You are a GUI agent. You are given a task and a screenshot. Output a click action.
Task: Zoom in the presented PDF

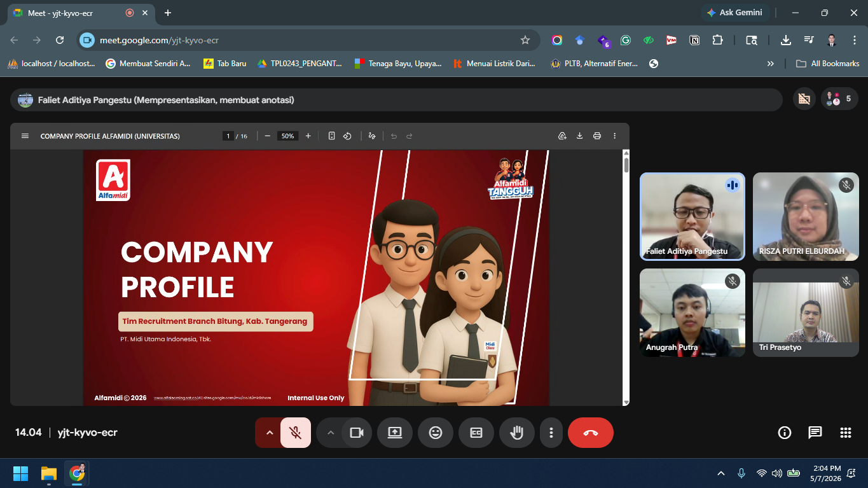(308, 136)
